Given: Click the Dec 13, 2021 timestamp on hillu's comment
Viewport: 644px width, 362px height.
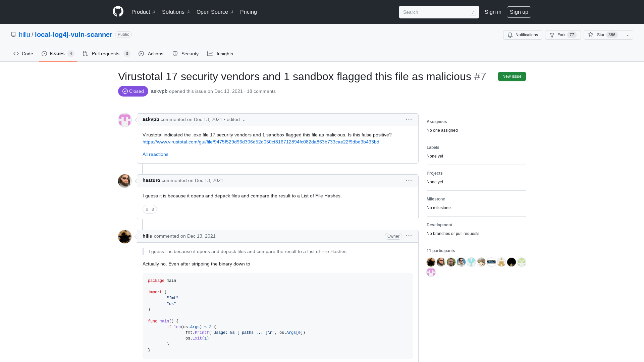Looking at the screenshot, I should click(201, 236).
